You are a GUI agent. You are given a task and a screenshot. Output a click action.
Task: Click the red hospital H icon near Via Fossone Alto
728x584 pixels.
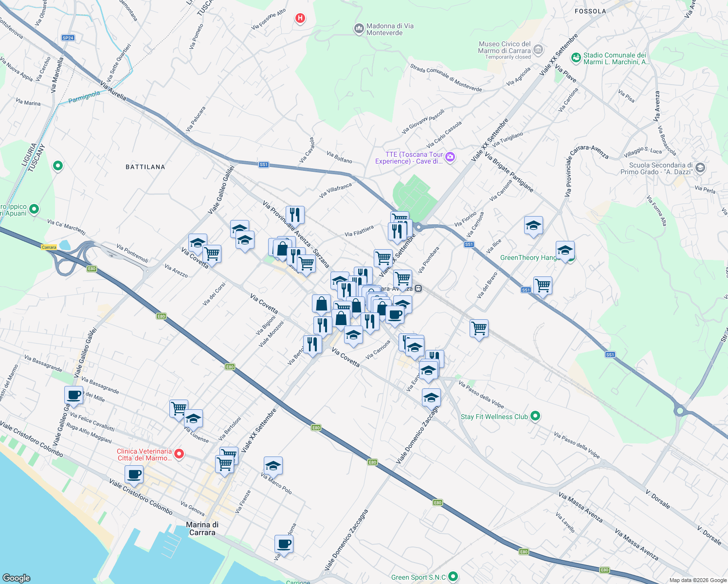(x=300, y=18)
